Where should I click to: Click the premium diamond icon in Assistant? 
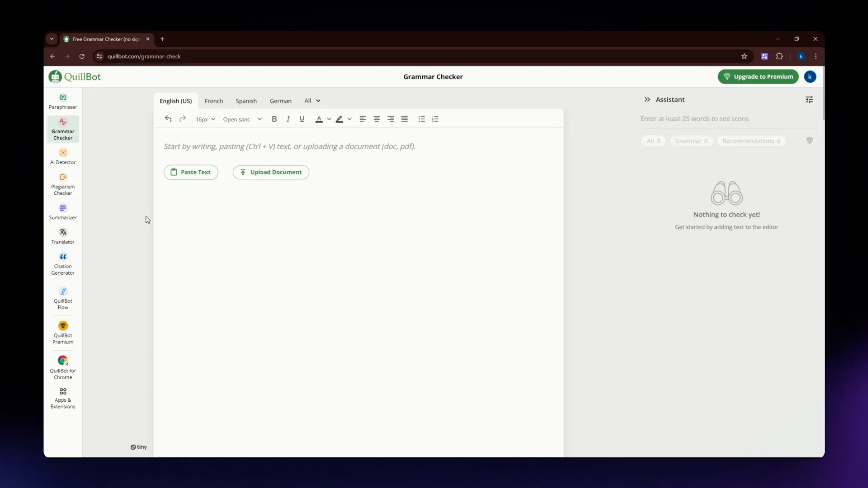[810, 141]
